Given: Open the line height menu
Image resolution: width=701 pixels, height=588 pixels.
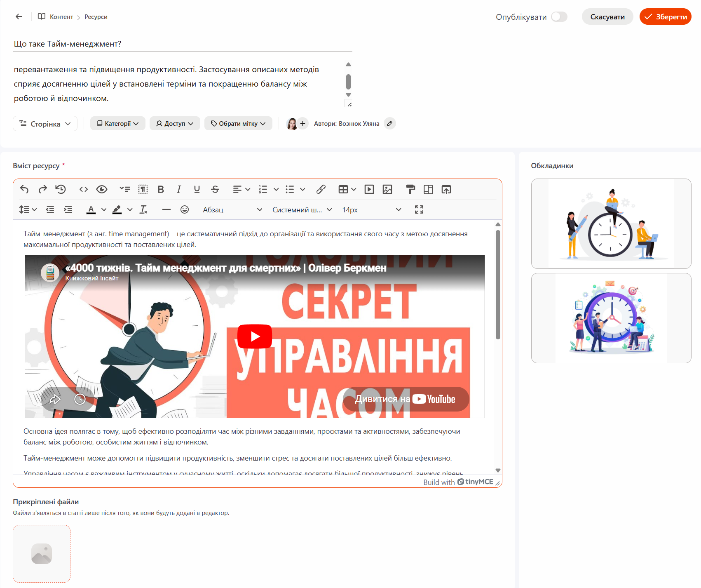Looking at the screenshot, I should (28, 209).
